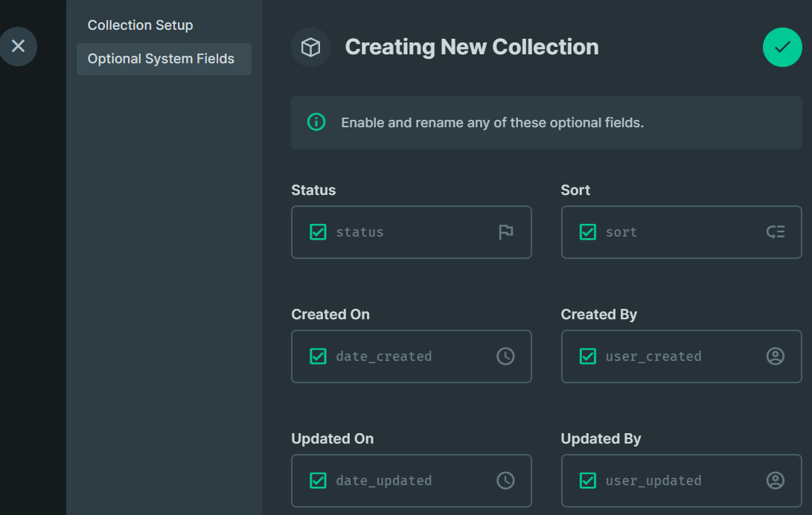This screenshot has width=812, height=515.
Task: Click the flag icon in the status field
Action: [506, 232]
